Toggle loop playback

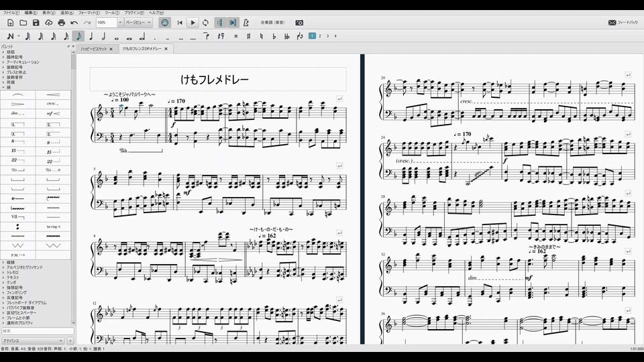[x=205, y=23]
